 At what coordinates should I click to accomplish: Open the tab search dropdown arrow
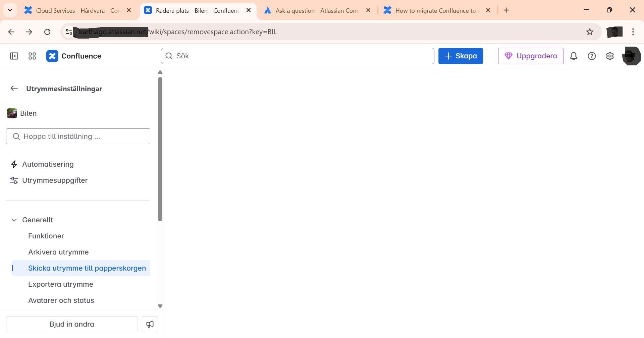pyautogui.click(x=10, y=10)
